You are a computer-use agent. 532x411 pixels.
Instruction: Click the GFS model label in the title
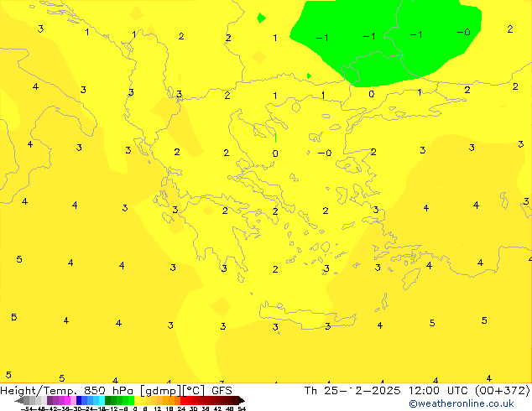click(222, 391)
